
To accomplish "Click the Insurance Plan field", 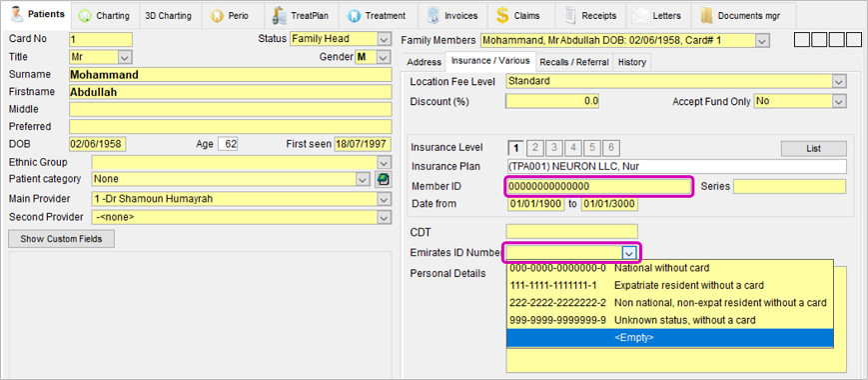I will tap(676, 166).
